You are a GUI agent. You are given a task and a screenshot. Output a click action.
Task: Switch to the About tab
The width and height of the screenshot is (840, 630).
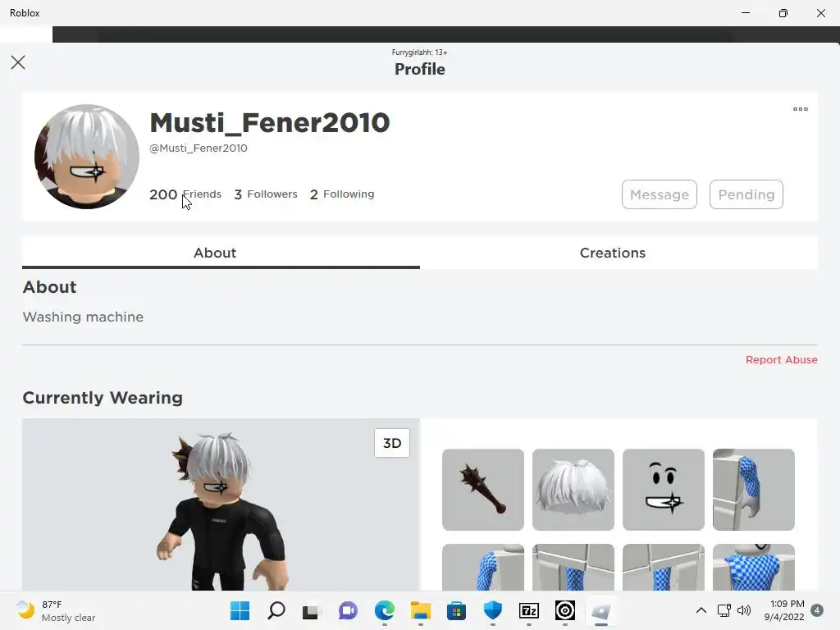221,253
